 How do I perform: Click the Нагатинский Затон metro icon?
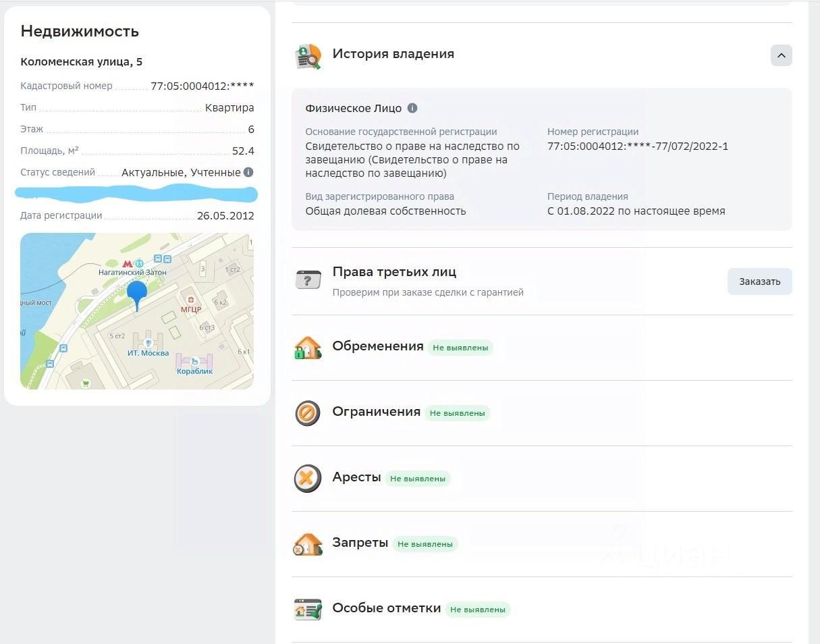pyautogui.click(x=127, y=263)
